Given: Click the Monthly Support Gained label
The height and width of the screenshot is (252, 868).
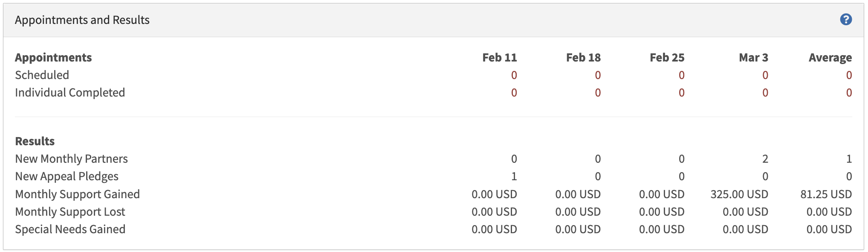Looking at the screenshot, I should click(77, 194).
